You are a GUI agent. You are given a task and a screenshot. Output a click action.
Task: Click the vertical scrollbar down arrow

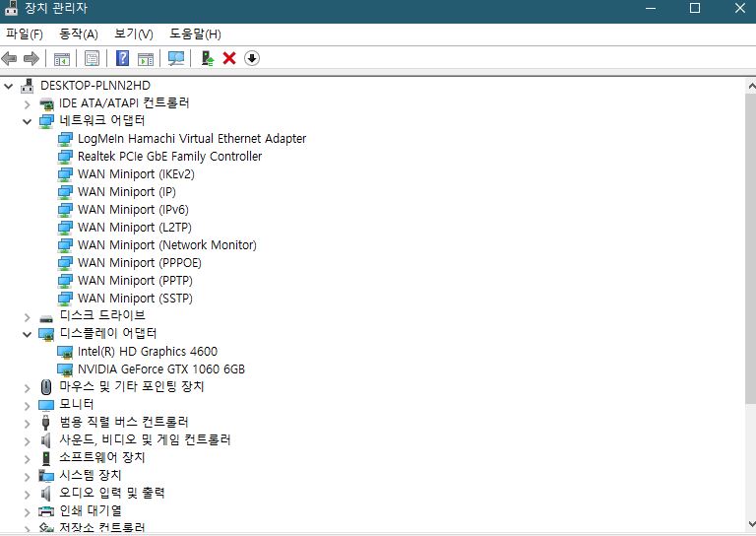pyautogui.click(x=749, y=528)
